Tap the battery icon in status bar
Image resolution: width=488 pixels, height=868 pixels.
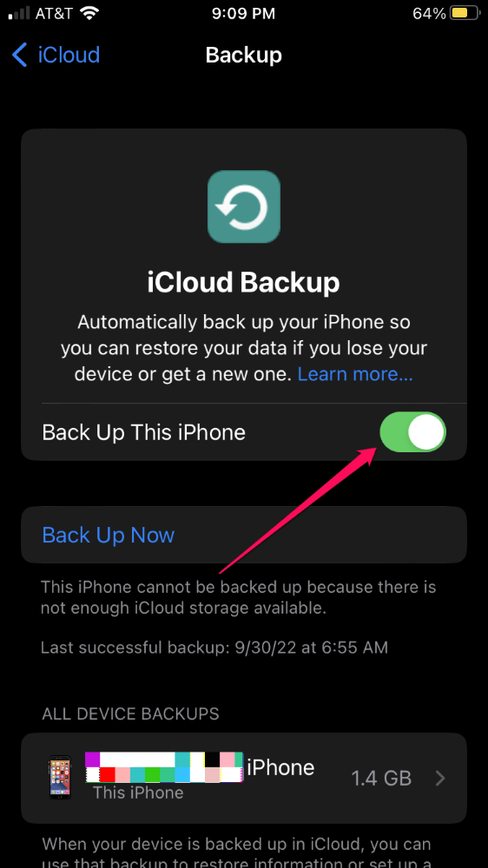tap(465, 13)
